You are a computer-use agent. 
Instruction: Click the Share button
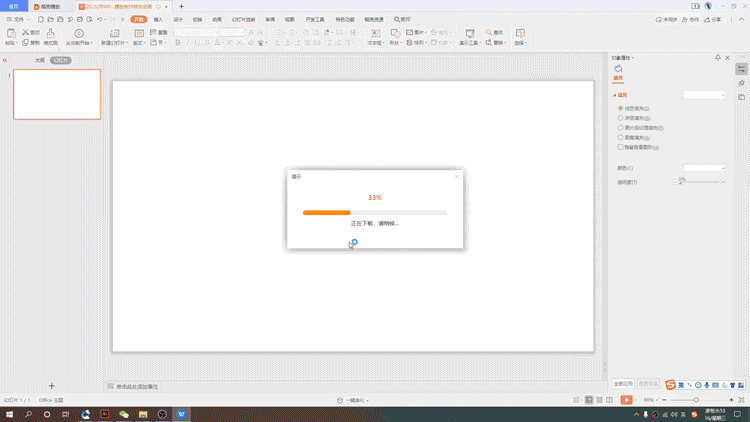pyautogui.click(x=713, y=20)
